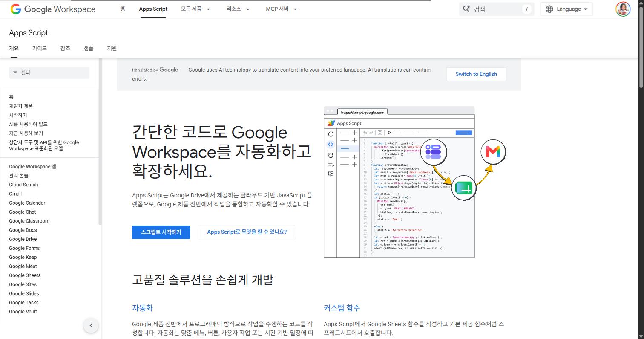Open Google Tasks in sidebar
Viewport: 644px width, 339px height.
point(24,303)
